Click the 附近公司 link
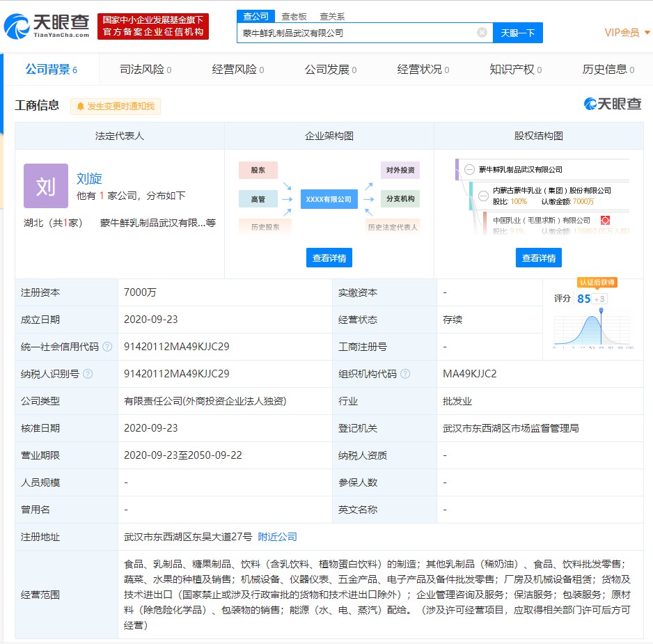This screenshot has width=653, height=644. pos(277,537)
